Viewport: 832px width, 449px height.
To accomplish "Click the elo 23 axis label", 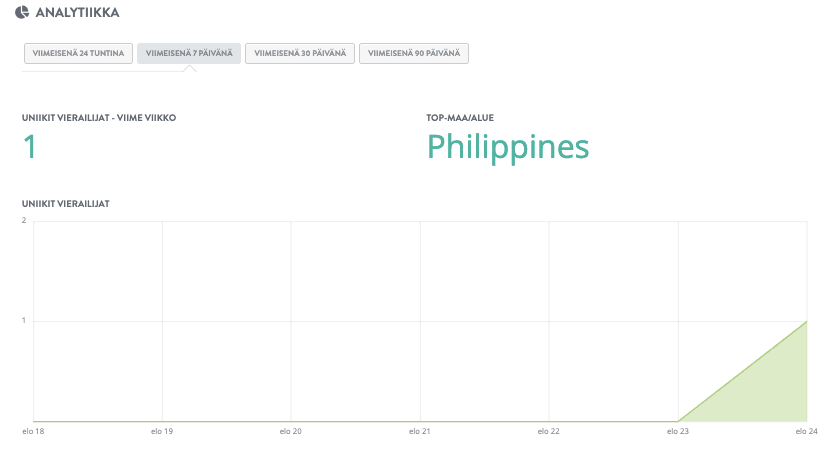I will point(677,432).
